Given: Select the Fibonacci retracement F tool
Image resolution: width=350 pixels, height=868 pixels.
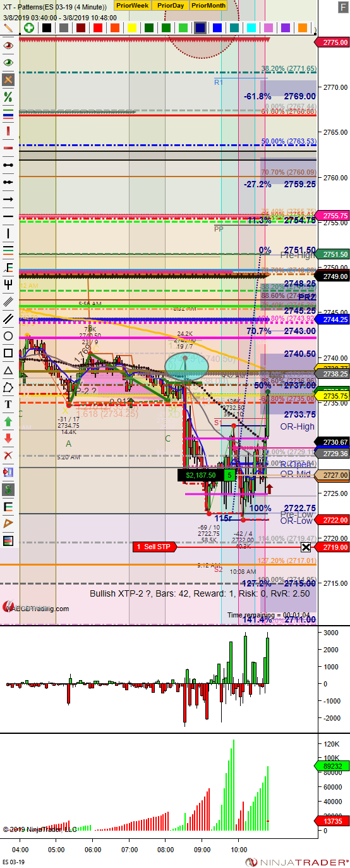Looking at the screenshot, I should pyautogui.click(x=8, y=268).
